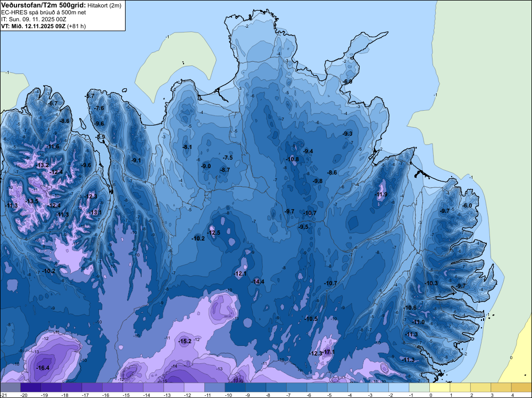Select the -13.5 temperature value
Viewport: 532px width, 398px height.
[x=31, y=201]
